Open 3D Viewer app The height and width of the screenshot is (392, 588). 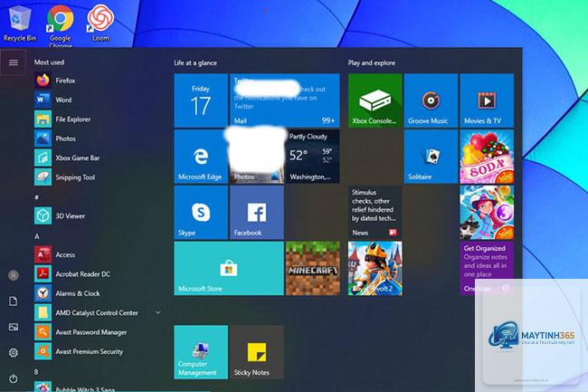coord(98,215)
